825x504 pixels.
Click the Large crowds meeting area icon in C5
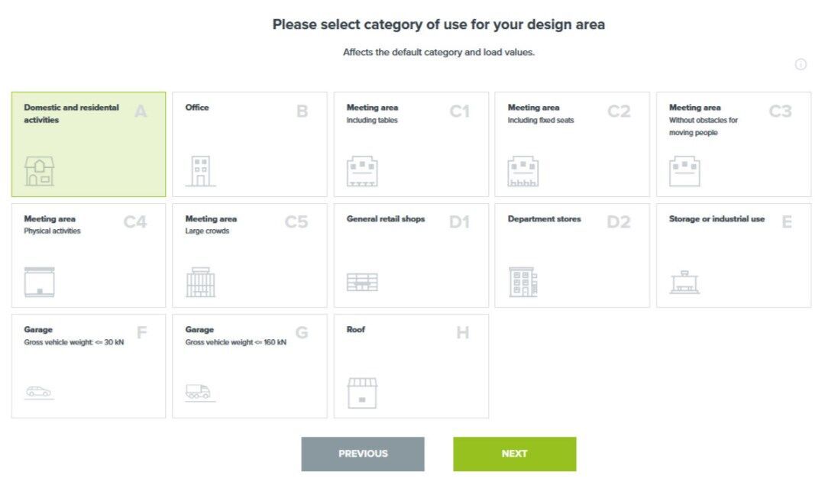tap(200, 282)
